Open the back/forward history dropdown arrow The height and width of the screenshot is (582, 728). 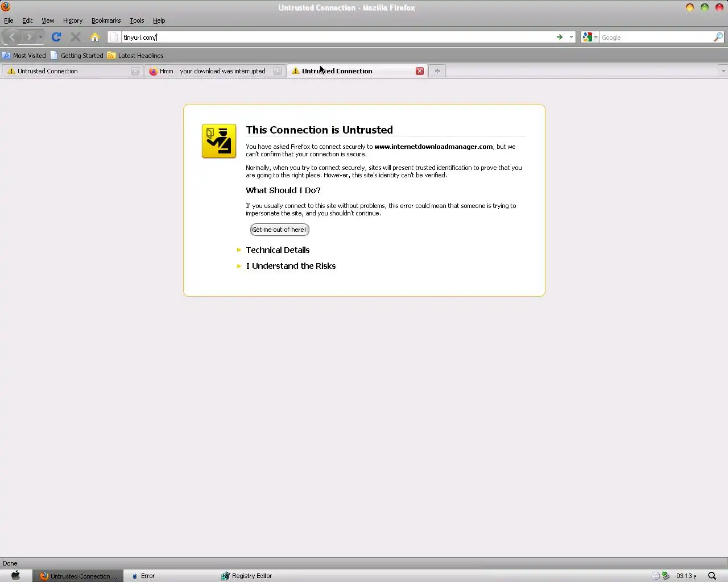point(40,37)
